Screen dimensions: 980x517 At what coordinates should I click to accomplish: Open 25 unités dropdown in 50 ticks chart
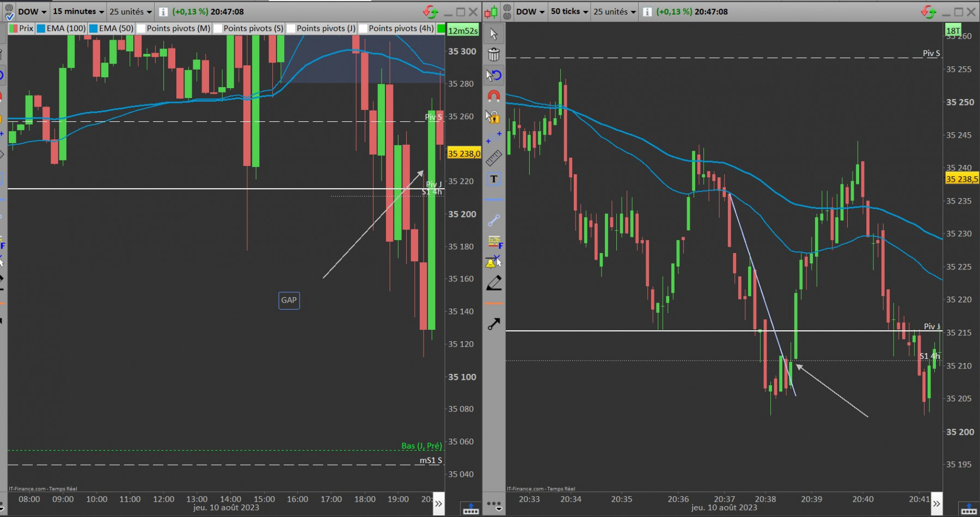[x=614, y=11]
